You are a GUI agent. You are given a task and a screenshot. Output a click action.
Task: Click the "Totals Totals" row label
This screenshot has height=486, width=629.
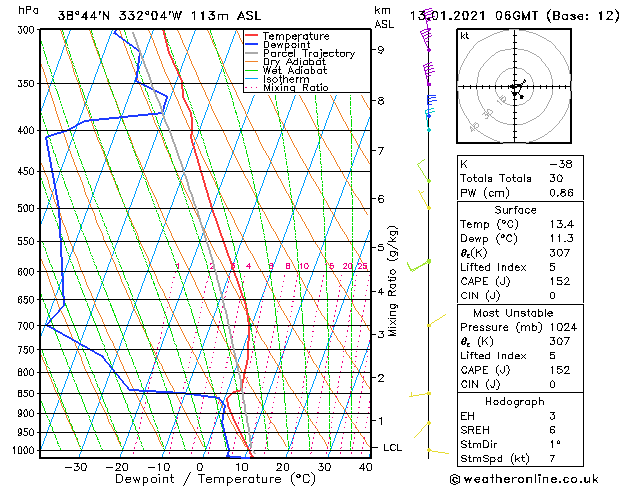495,178
